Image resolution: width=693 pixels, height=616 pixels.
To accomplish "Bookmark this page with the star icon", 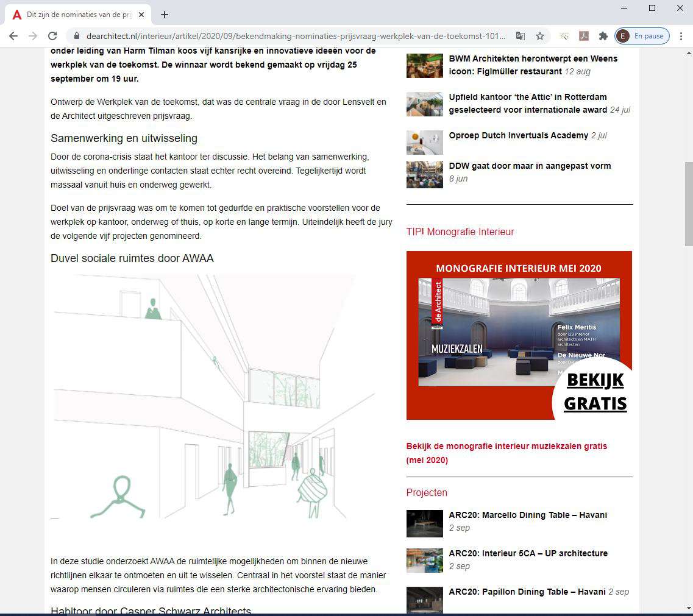I will click(x=539, y=36).
